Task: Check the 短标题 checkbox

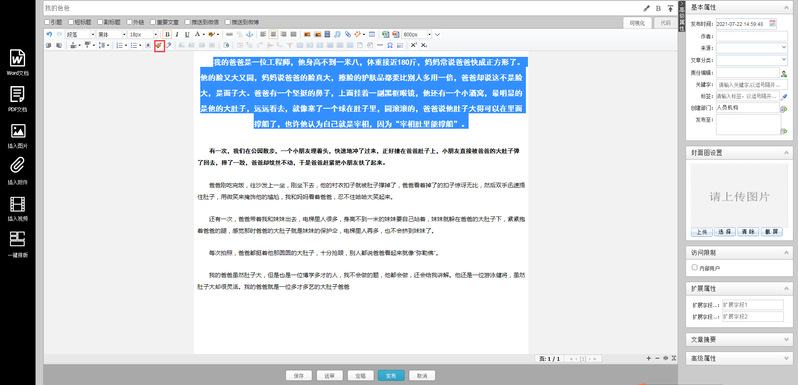Action: [71, 22]
